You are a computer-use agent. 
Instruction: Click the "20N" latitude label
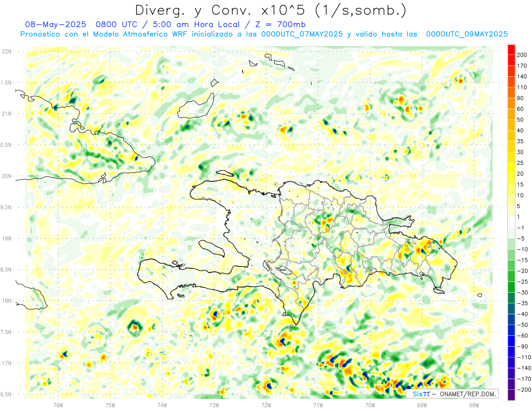[7, 176]
